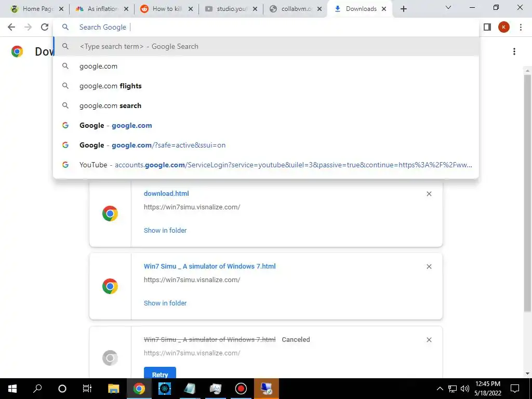Open the Google safe=active suggestion
This screenshot has width=532, height=399.
tap(267, 145)
